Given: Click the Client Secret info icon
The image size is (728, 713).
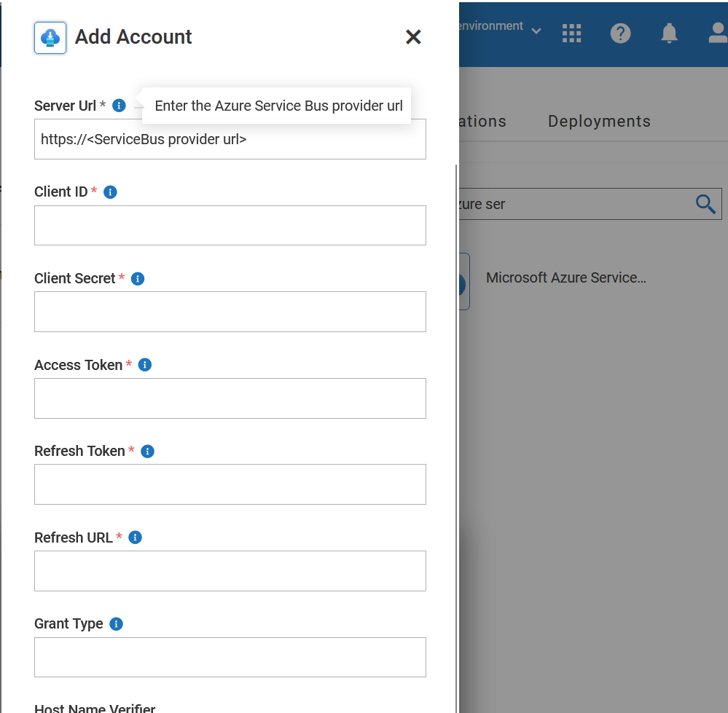Looking at the screenshot, I should click(137, 278).
